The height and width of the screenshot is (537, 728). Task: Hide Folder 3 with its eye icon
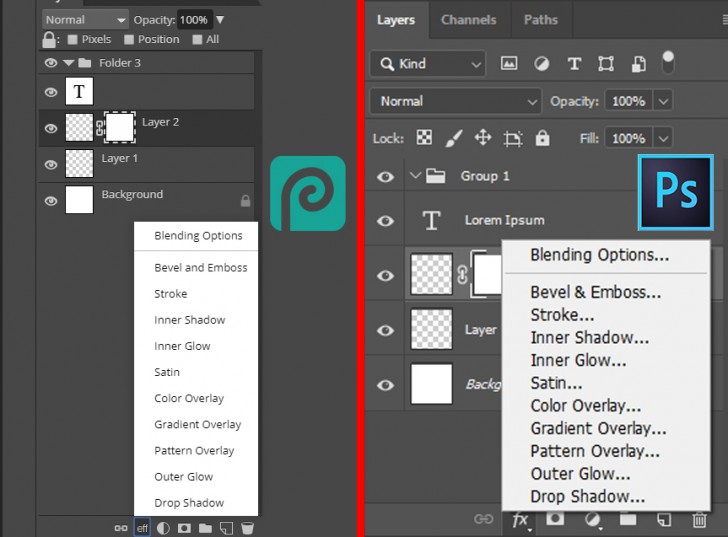point(51,63)
